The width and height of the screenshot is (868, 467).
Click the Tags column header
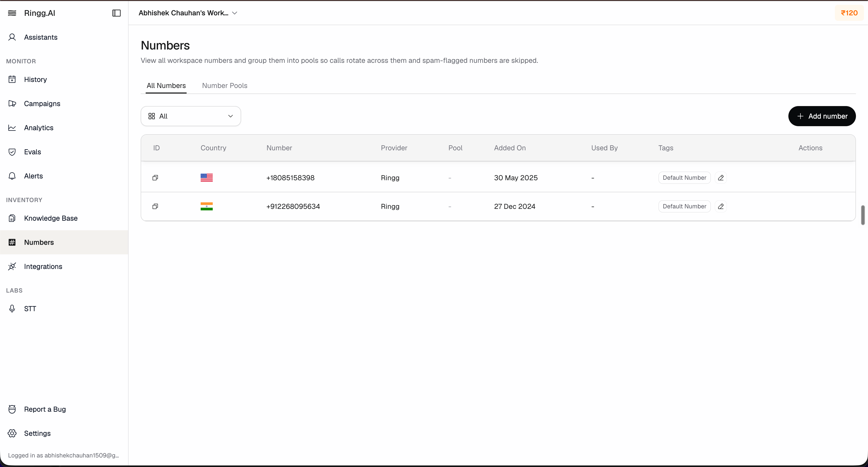click(x=666, y=148)
